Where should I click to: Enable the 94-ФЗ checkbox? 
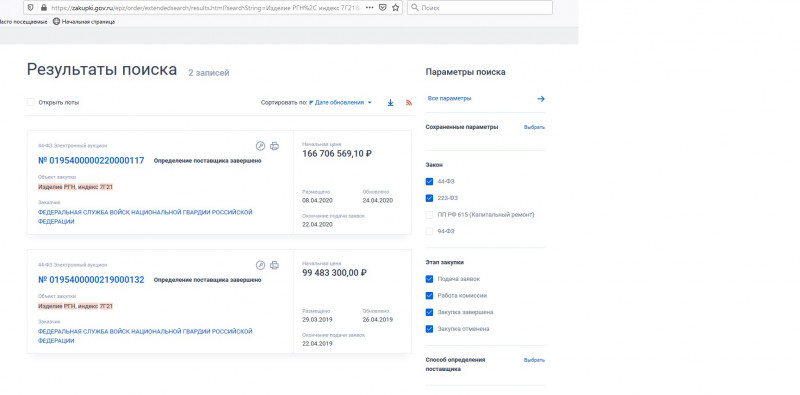[429, 231]
